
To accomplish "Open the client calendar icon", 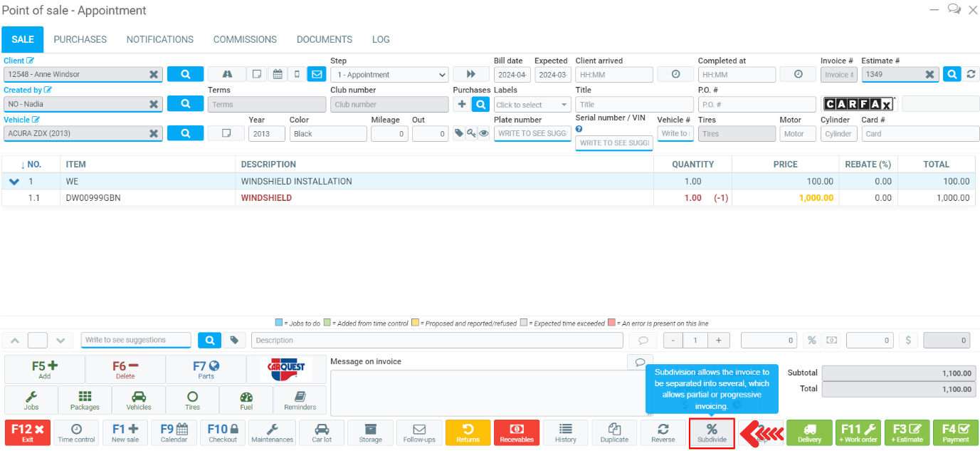I will (x=278, y=74).
